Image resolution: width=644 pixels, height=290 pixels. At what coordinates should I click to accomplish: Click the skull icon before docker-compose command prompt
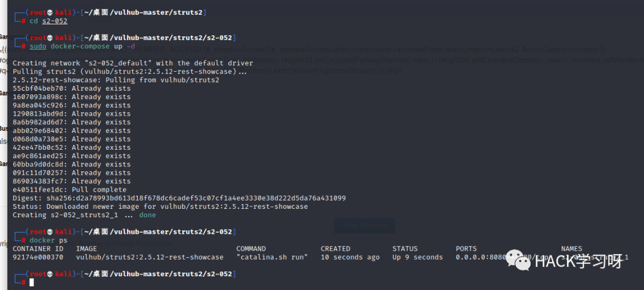51,38
